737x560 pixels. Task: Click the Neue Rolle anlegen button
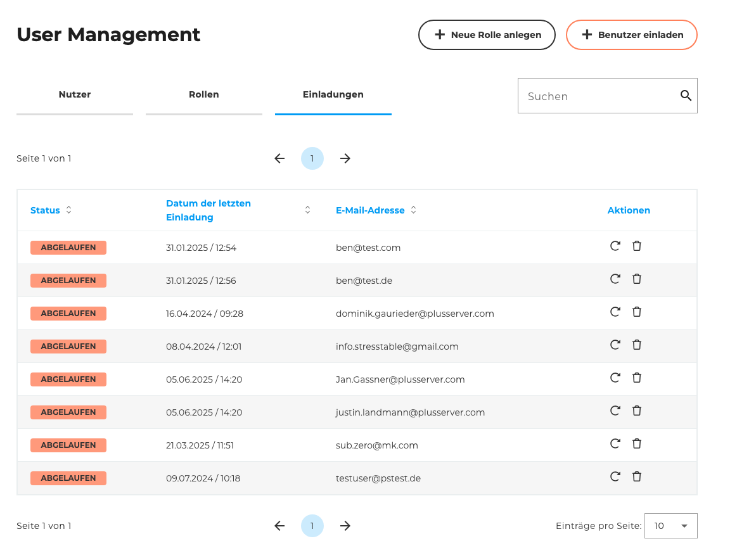487,35
